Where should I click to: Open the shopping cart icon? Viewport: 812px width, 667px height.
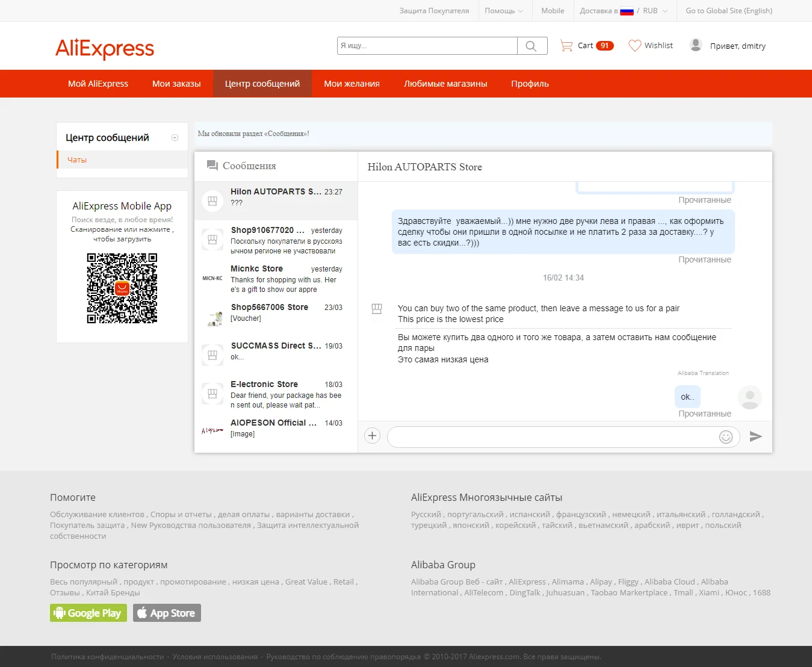[566, 46]
